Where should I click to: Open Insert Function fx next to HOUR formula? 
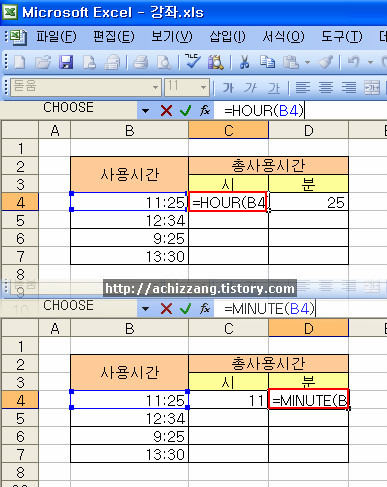(x=205, y=110)
